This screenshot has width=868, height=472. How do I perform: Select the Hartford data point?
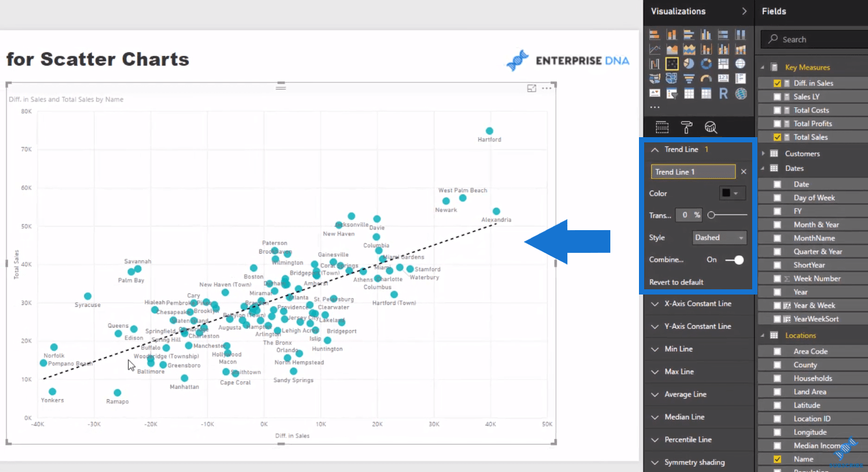click(489, 131)
